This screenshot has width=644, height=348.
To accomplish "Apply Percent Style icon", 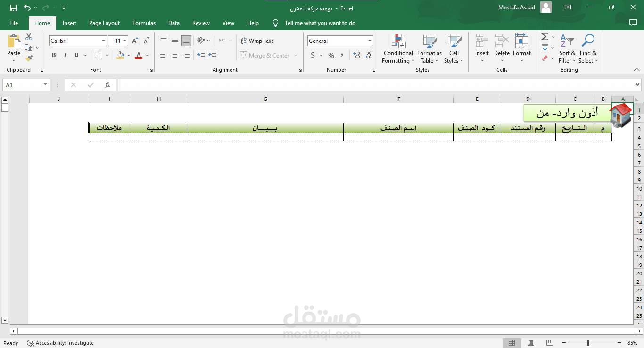I will [331, 55].
